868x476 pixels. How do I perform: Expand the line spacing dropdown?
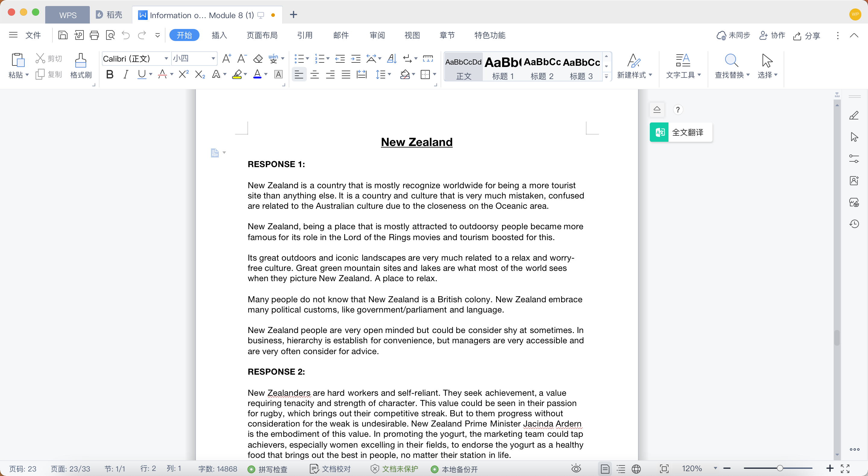click(x=389, y=74)
